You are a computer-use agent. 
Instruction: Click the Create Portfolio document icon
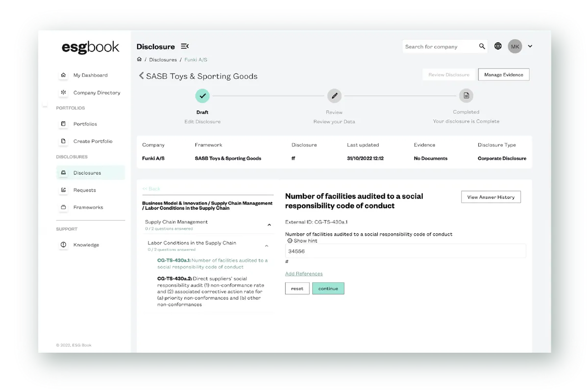(x=63, y=141)
